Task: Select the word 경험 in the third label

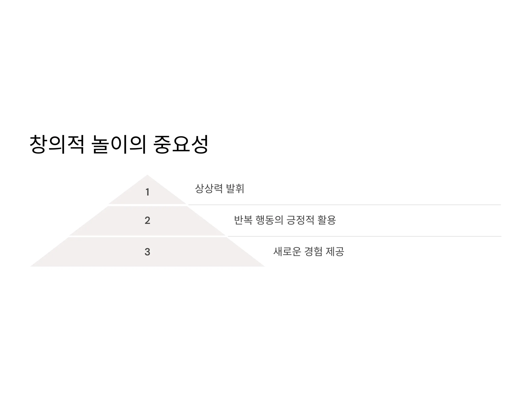Action: 313,252
